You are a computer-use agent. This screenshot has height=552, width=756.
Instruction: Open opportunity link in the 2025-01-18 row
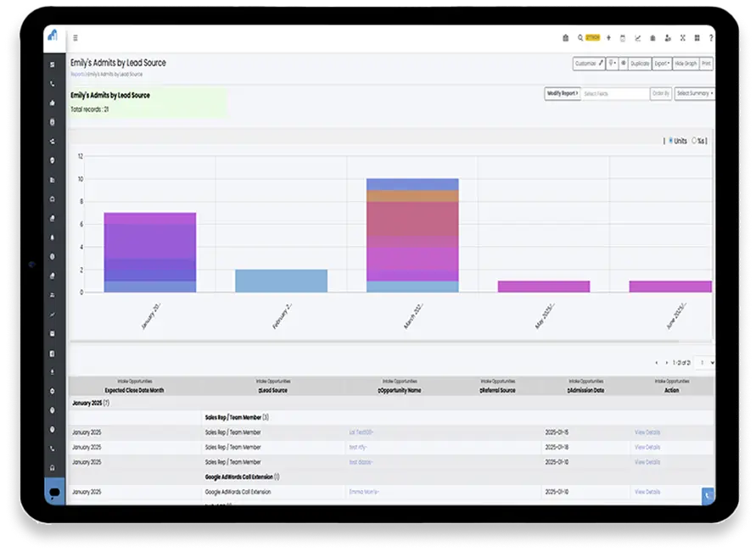click(x=358, y=447)
